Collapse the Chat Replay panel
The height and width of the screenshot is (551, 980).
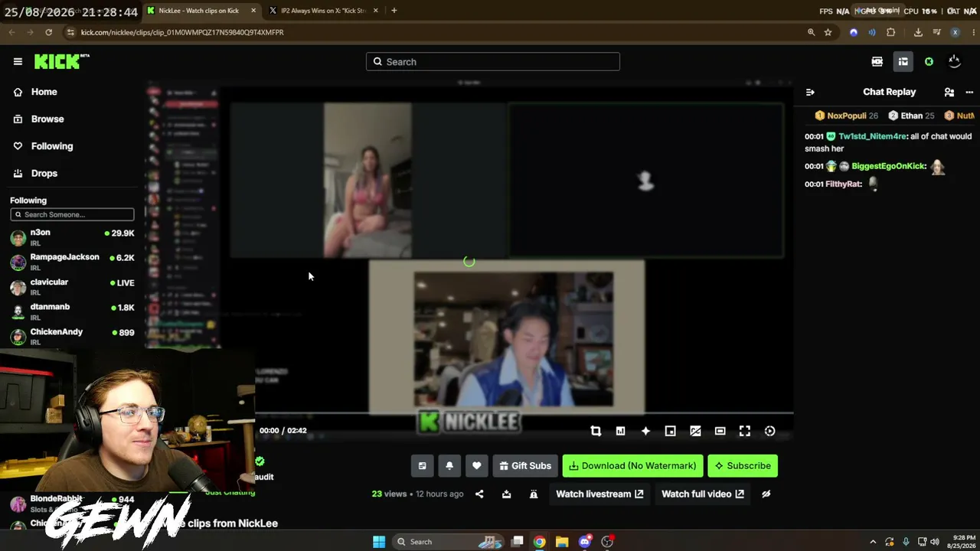tap(810, 93)
